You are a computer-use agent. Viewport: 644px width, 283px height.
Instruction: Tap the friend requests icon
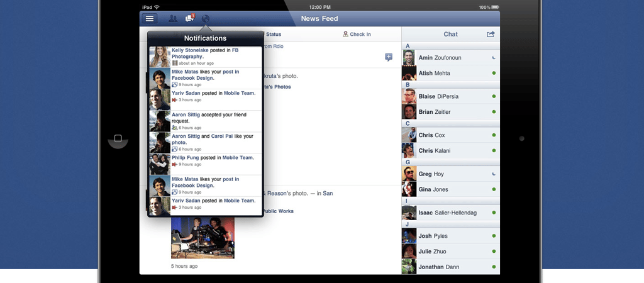[x=173, y=19]
